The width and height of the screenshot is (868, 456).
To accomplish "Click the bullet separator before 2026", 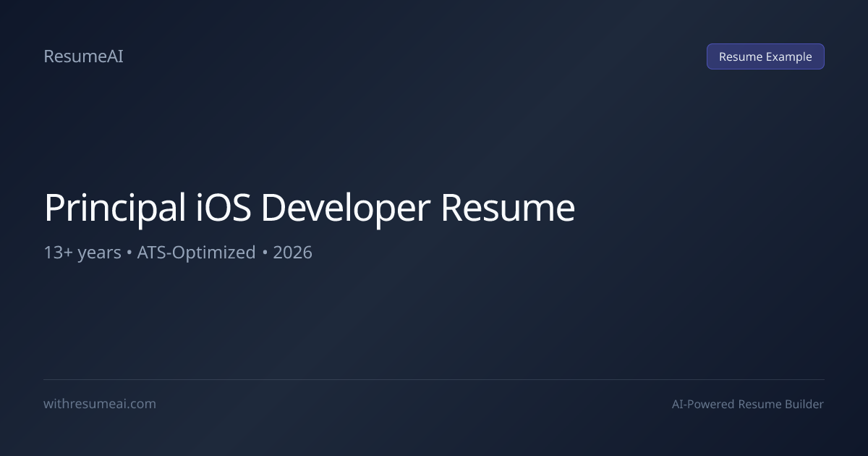I will pyautogui.click(x=265, y=253).
